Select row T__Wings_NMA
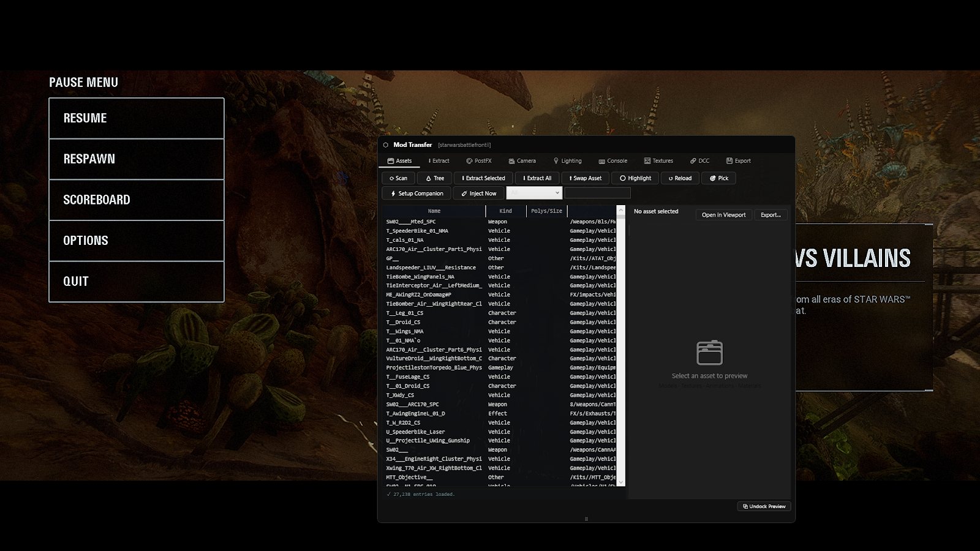The height and width of the screenshot is (551, 980). click(x=500, y=331)
